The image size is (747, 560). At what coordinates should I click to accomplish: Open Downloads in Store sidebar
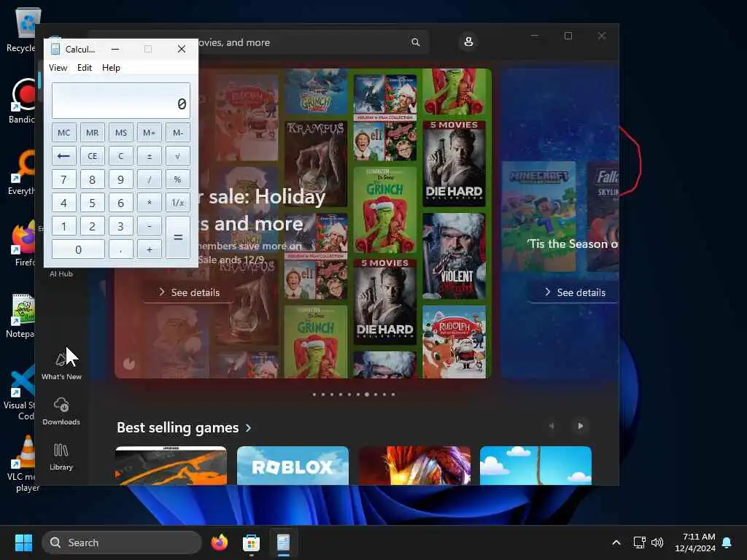61,411
